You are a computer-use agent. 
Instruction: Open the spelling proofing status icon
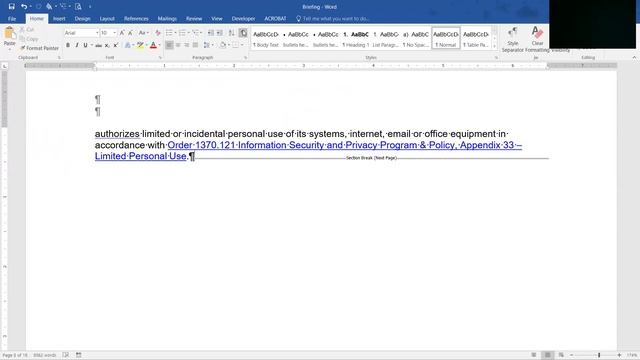[x=66, y=355]
